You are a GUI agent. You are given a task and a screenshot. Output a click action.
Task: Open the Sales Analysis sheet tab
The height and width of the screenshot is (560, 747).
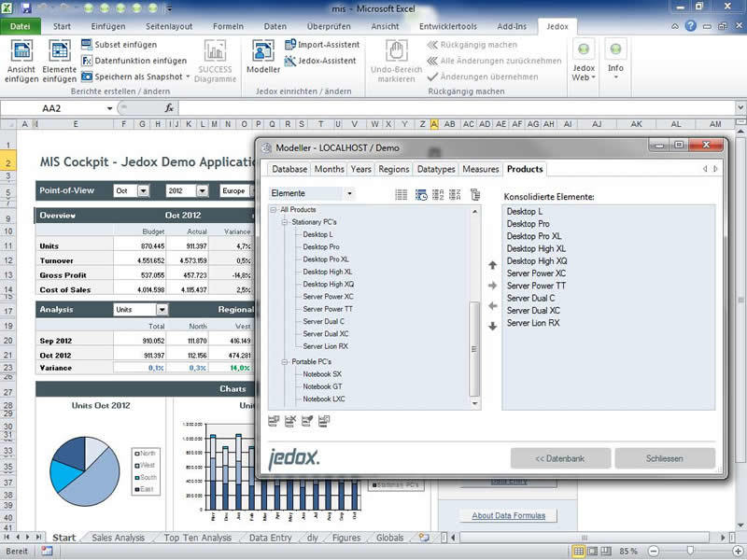point(119,538)
